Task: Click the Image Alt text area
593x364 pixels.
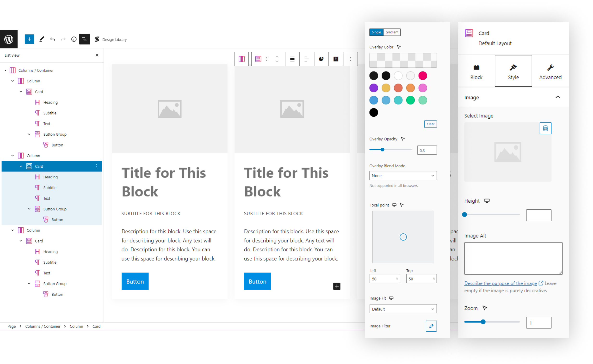Action: tap(513, 258)
